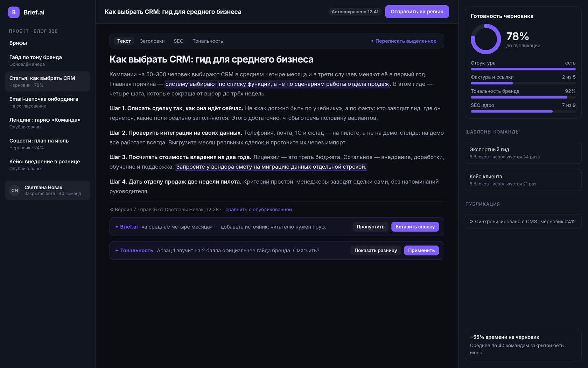Click highlighted phrase систему выбирают по списку функций
Image resolution: width=588 pixels, height=368 pixels.
pos(277,84)
